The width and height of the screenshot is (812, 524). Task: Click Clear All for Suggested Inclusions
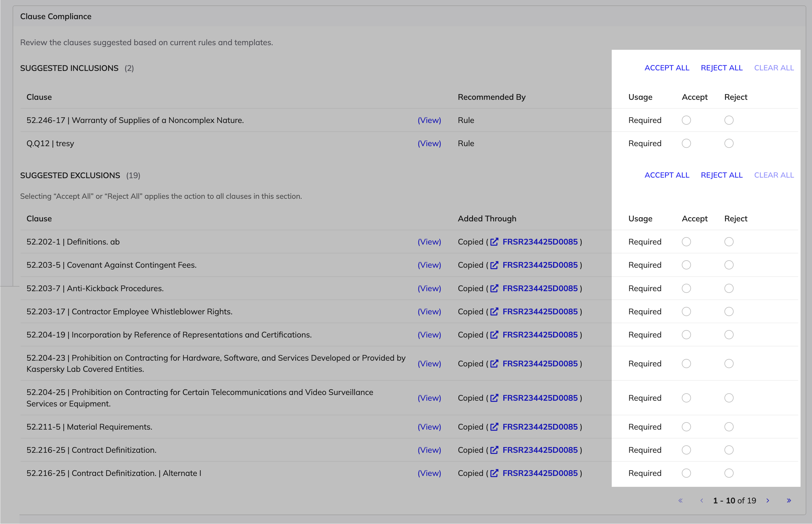(x=774, y=68)
